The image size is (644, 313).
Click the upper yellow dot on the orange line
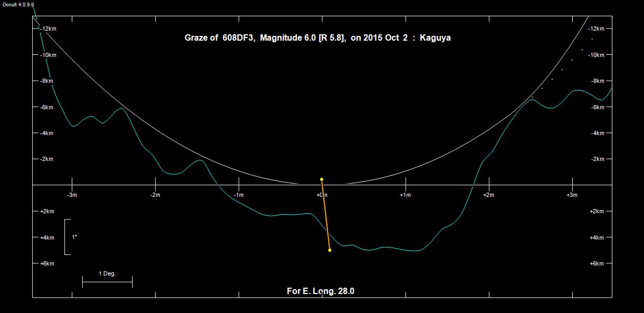click(322, 179)
